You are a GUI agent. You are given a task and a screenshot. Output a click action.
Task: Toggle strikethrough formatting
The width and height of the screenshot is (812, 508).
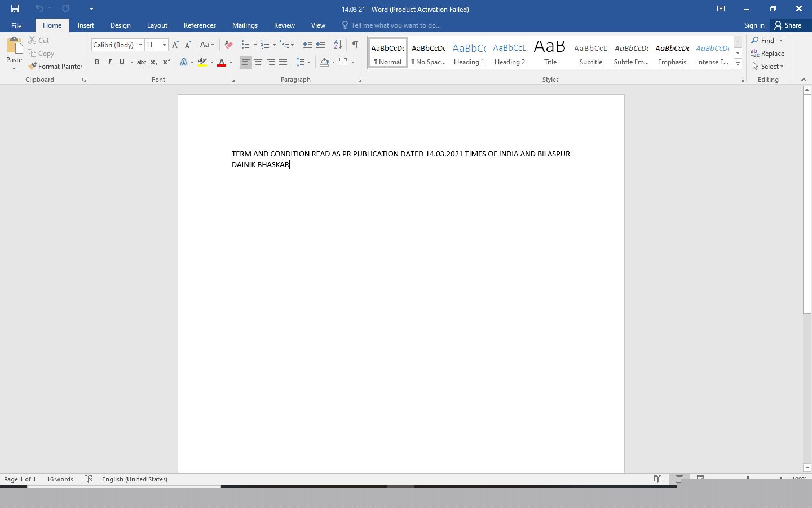(x=142, y=62)
